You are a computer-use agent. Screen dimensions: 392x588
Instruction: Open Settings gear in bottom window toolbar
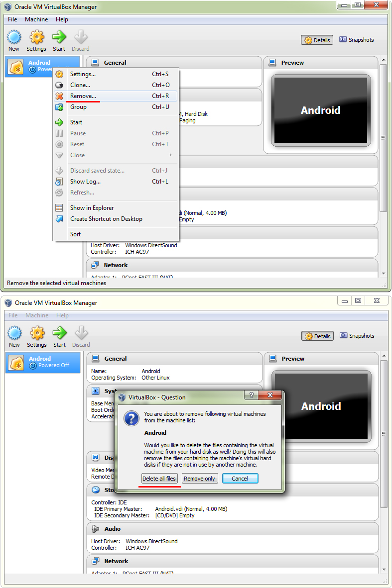37,333
